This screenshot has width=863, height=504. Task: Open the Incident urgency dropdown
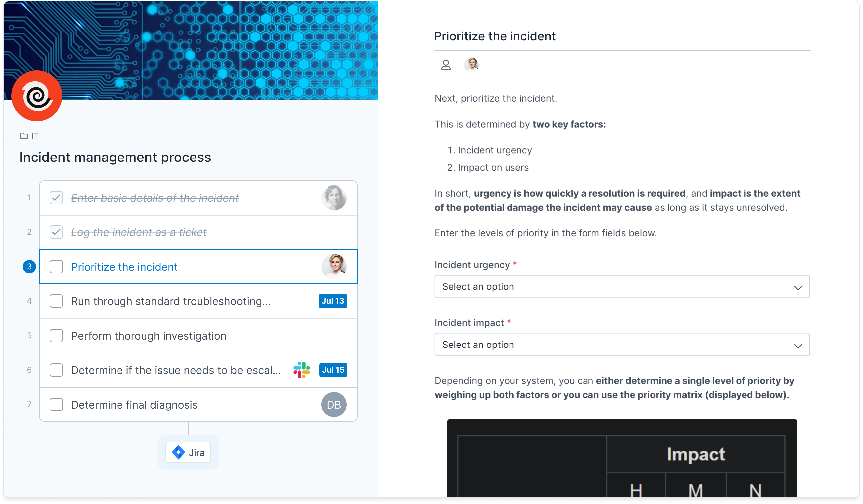(x=623, y=287)
